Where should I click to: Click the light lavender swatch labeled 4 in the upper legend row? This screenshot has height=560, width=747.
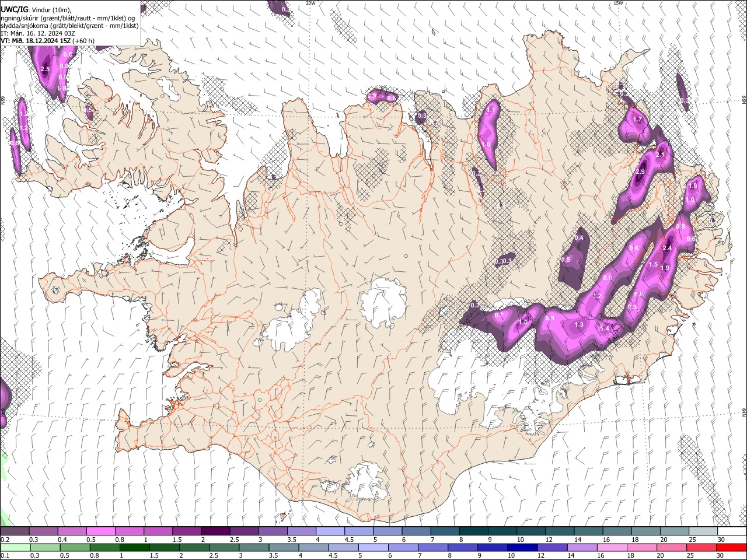tap(330, 531)
